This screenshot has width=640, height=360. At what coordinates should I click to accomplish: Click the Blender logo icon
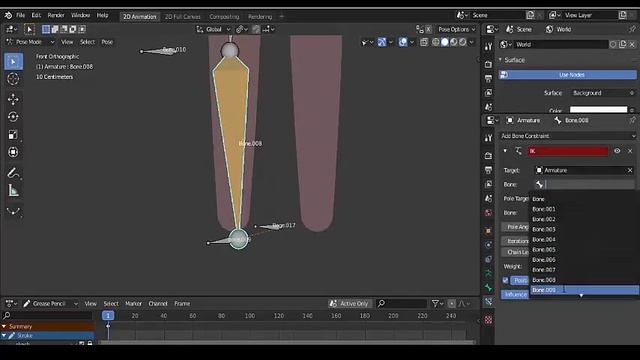tap(8, 16)
